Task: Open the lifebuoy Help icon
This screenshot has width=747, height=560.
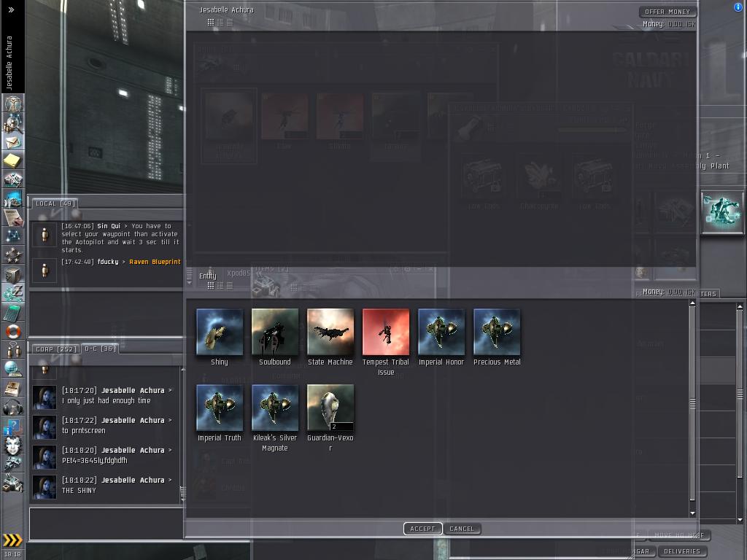Action: (x=13, y=331)
